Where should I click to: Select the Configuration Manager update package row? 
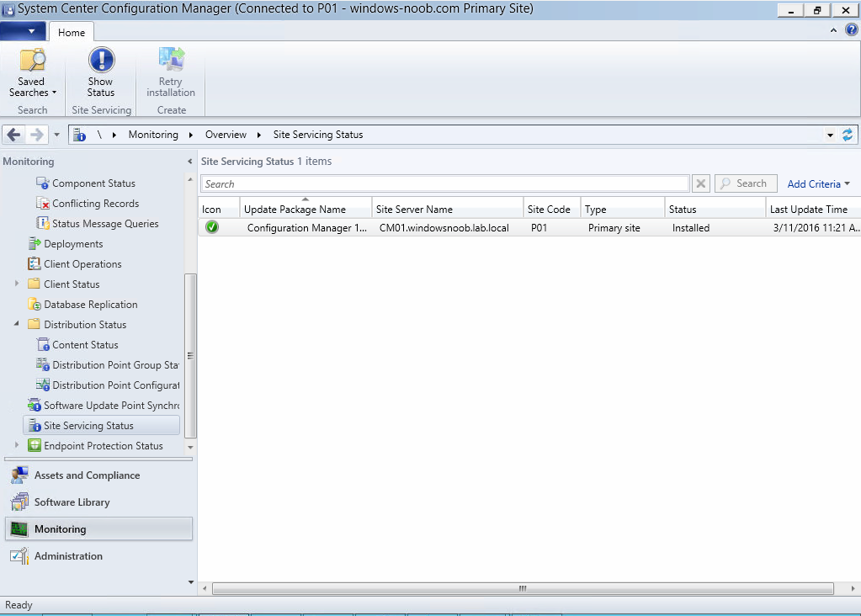coord(529,228)
